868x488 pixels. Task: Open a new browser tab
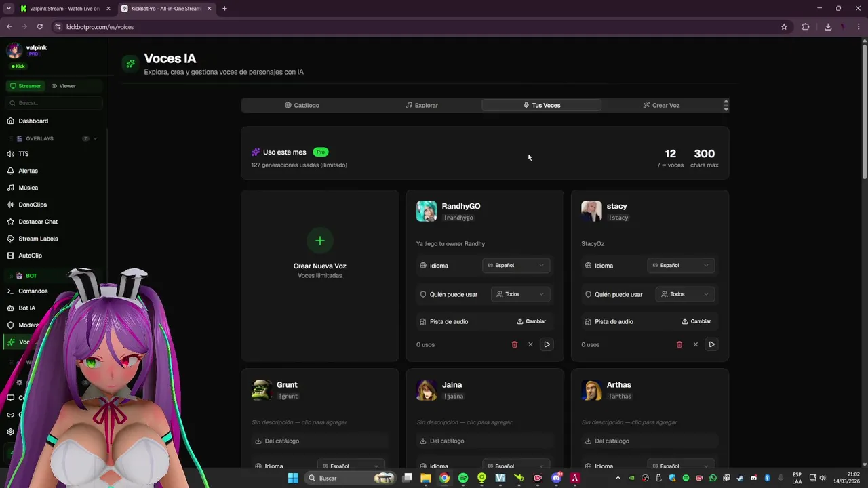[224, 9]
